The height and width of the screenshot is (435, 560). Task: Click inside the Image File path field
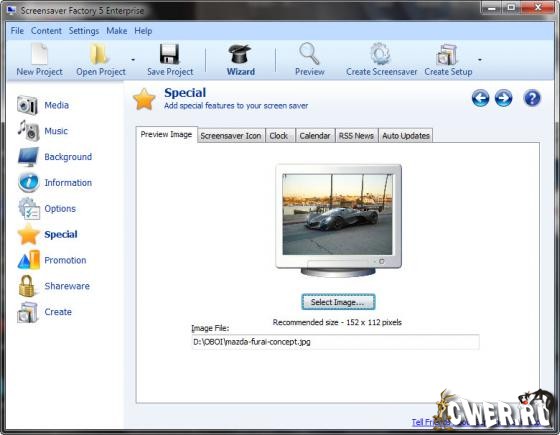click(x=335, y=342)
